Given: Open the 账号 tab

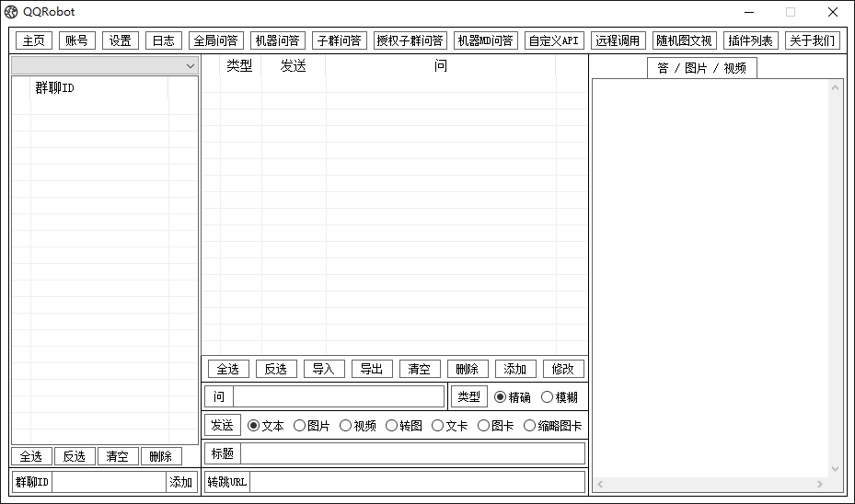Looking at the screenshot, I should [76, 40].
